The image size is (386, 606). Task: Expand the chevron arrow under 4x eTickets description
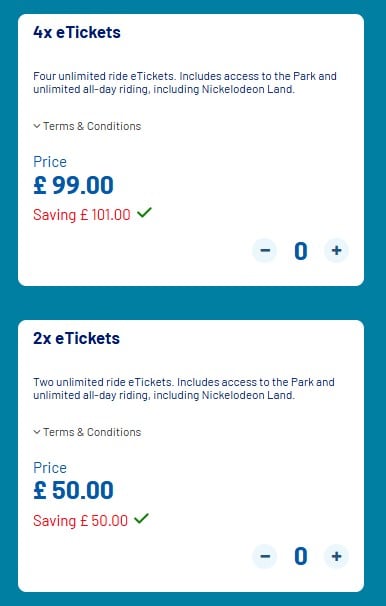click(37, 126)
